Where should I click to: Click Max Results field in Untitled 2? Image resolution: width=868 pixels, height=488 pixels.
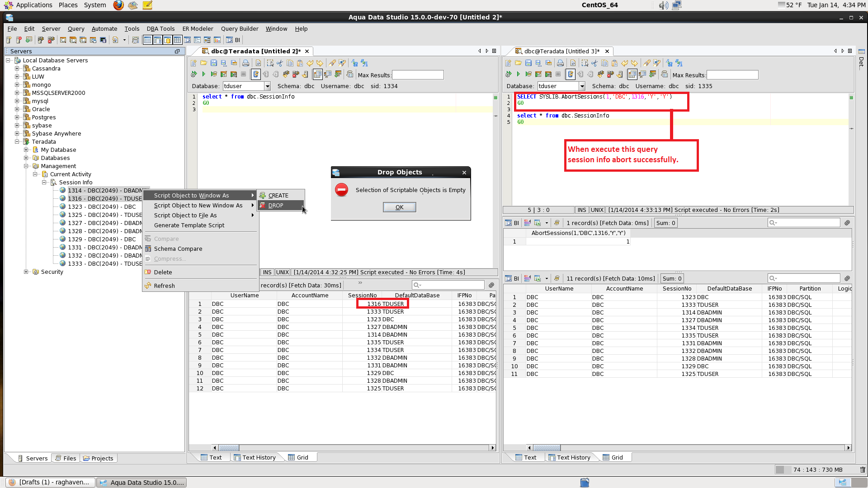click(x=418, y=75)
